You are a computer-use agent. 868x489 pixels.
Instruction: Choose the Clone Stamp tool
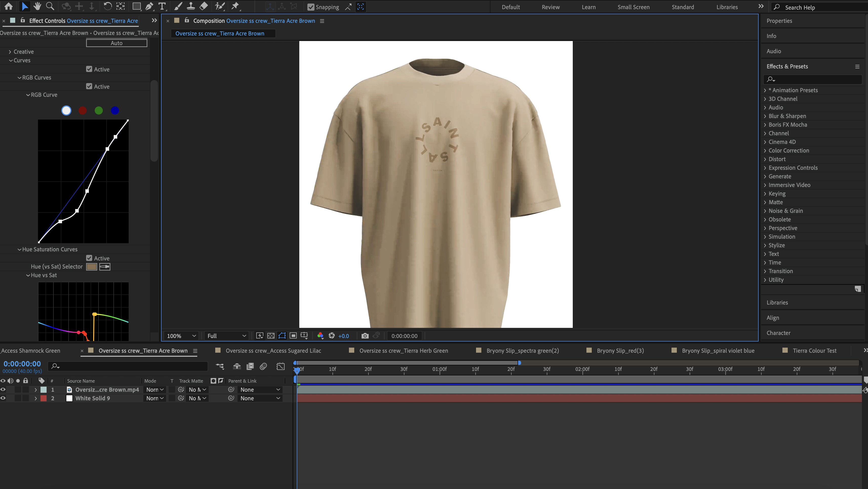point(191,6)
